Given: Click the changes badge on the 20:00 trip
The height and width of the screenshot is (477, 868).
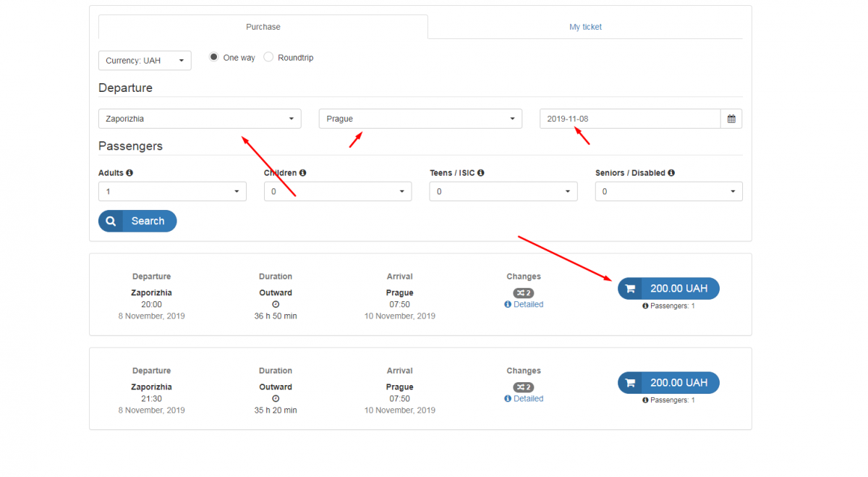Looking at the screenshot, I should click(x=523, y=292).
